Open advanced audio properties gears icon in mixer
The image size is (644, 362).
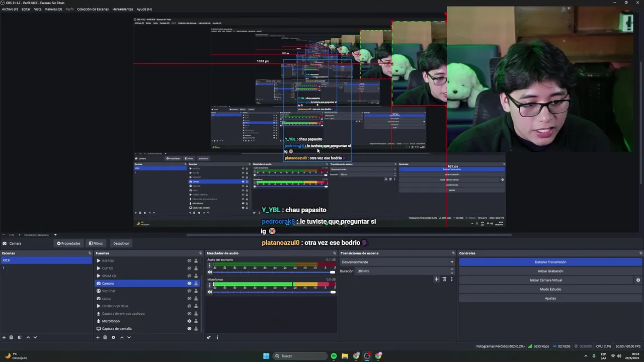click(209, 337)
